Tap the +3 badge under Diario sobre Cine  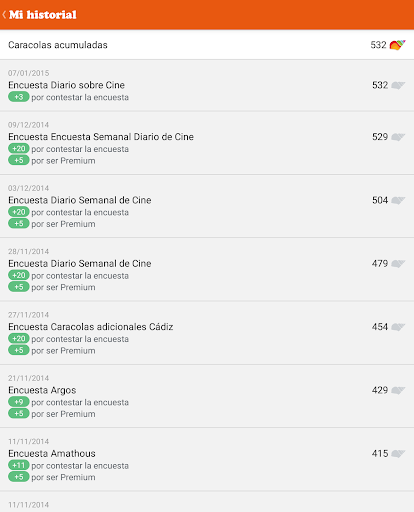(x=19, y=97)
